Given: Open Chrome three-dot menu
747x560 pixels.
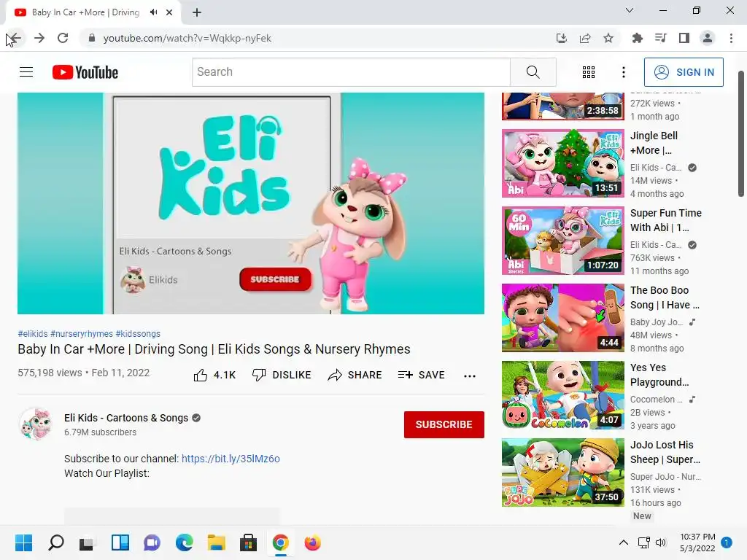Looking at the screenshot, I should [x=731, y=38].
